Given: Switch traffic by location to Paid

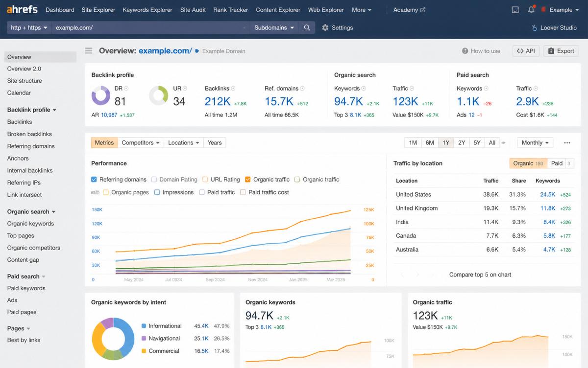Looking at the screenshot, I should [561, 163].
